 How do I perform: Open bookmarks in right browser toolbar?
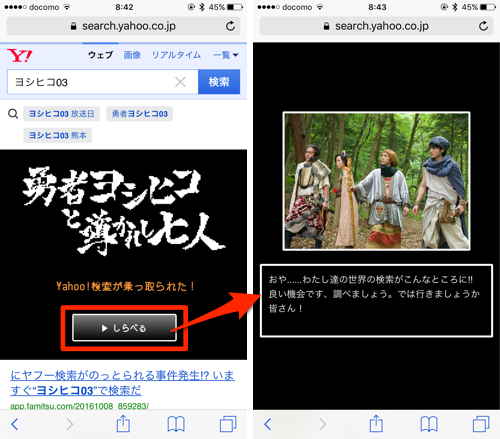(429, 424)
